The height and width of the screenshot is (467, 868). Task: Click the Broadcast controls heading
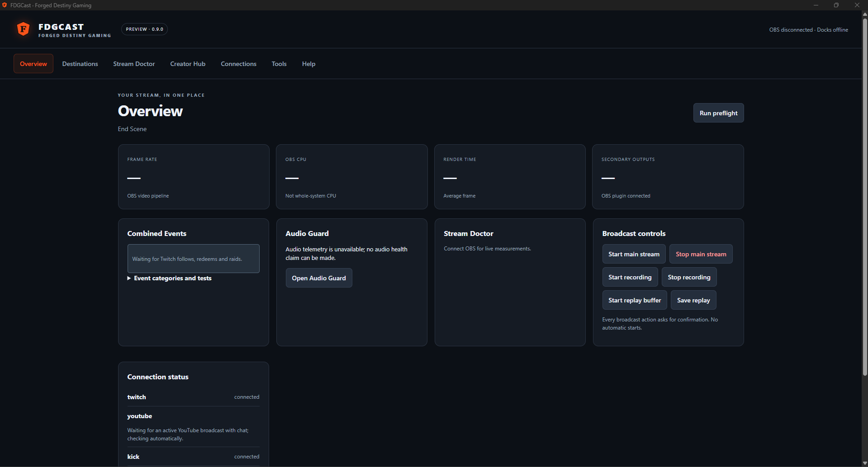click(634, 233)
